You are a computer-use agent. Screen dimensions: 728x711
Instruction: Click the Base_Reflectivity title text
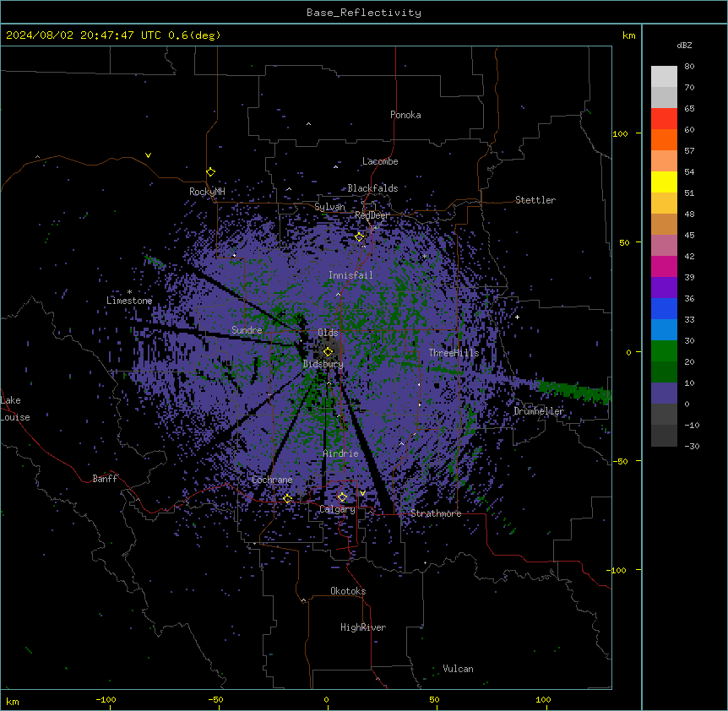364,13
